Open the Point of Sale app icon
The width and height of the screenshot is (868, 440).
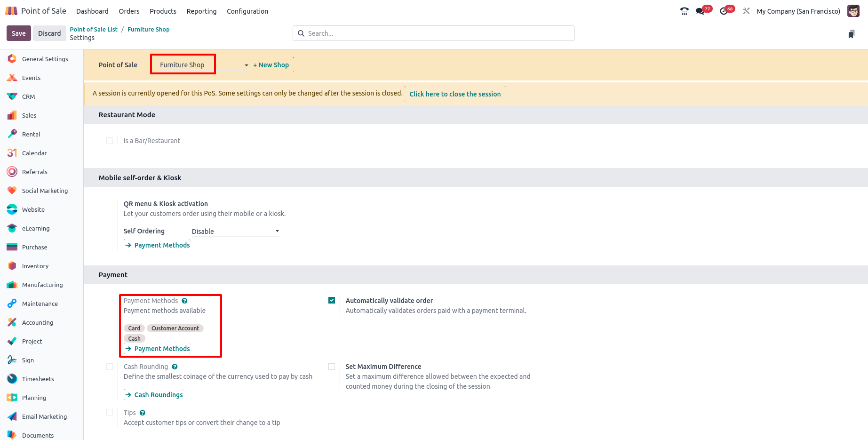[11, 11]
